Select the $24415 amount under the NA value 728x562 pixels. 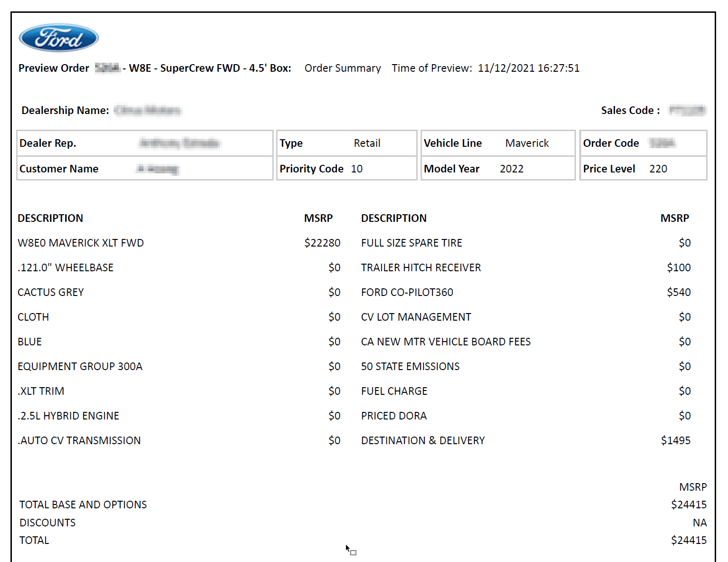point(689,541)
